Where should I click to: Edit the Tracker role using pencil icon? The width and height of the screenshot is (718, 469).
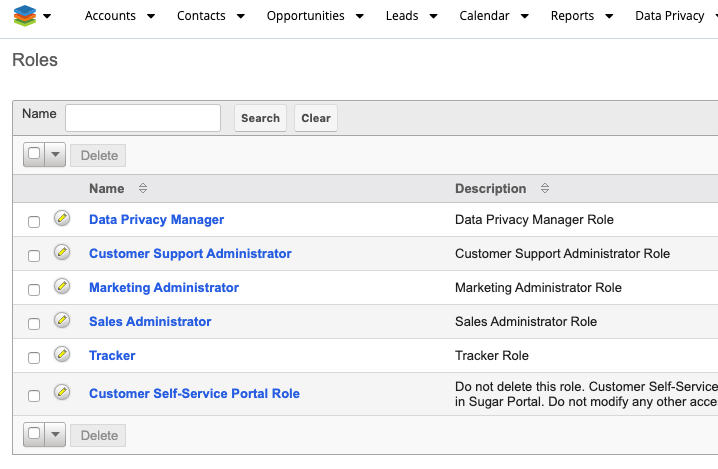[62, 354]
